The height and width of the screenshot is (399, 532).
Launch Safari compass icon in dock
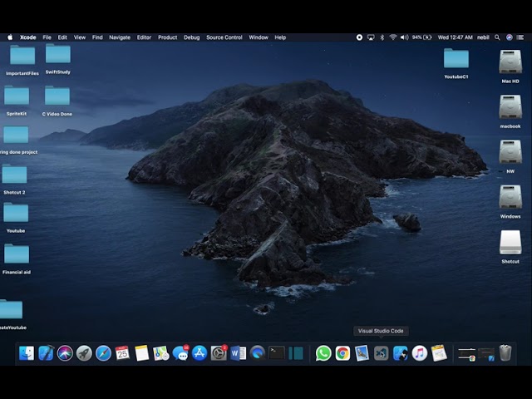(x=103, y=353)
